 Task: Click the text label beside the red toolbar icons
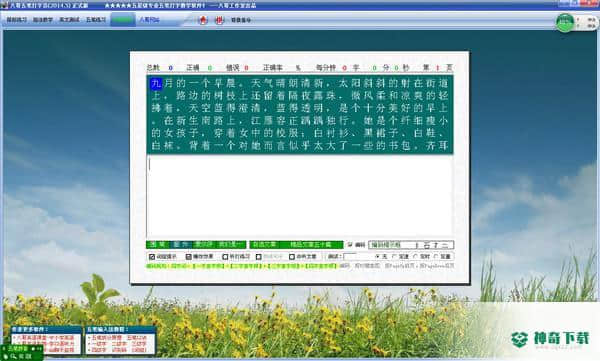click(x=241, y=20)
